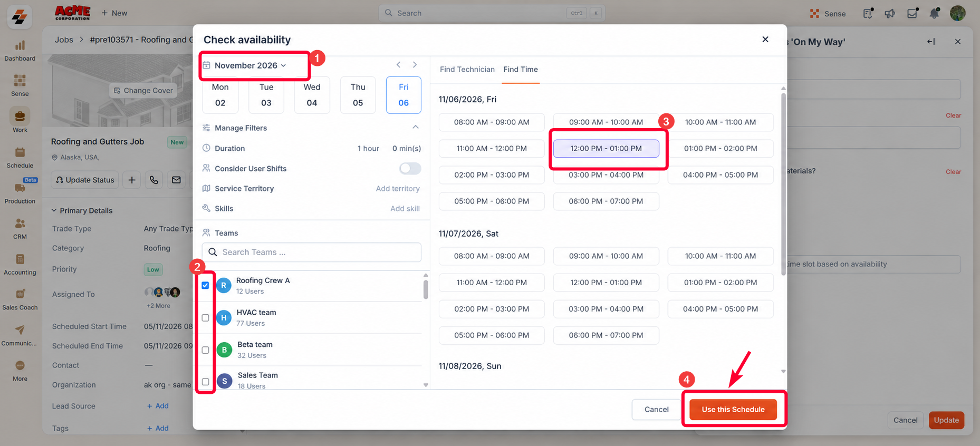Image resolution: width=980 pixels, height=446 pixels.
Task: Go to next week arrow
Action: coord(415,64)
